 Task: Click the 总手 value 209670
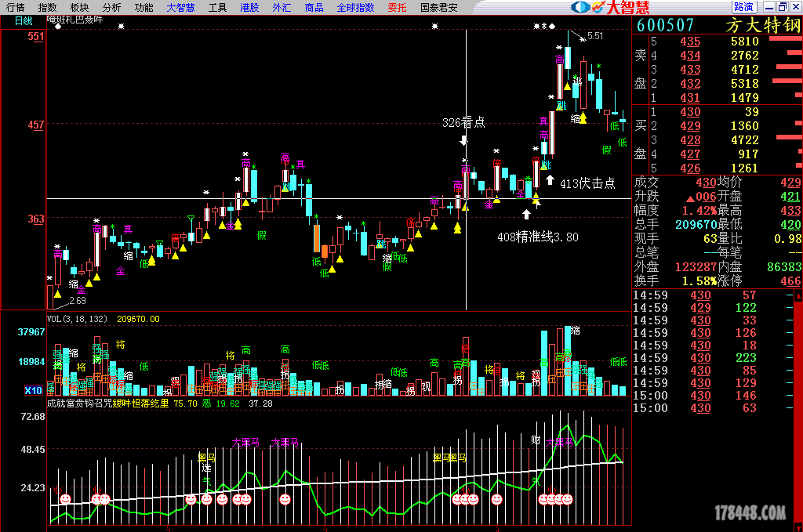696,225
